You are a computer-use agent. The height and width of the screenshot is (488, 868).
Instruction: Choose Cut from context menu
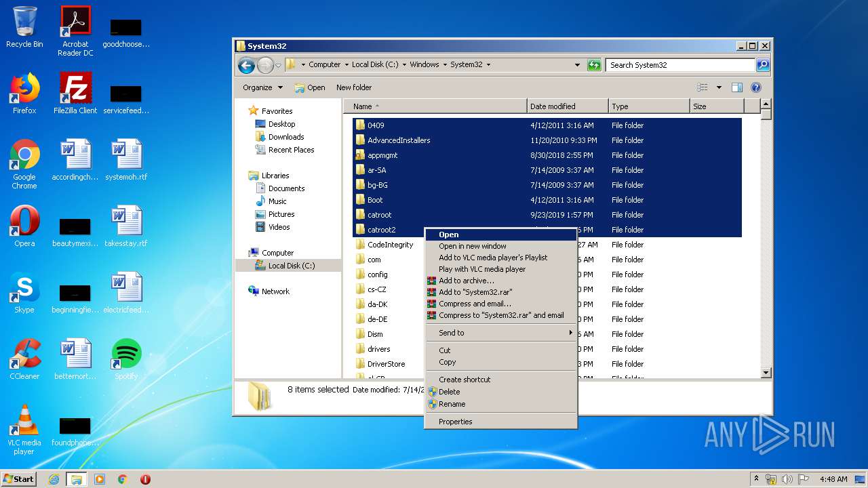click(500, 350)
